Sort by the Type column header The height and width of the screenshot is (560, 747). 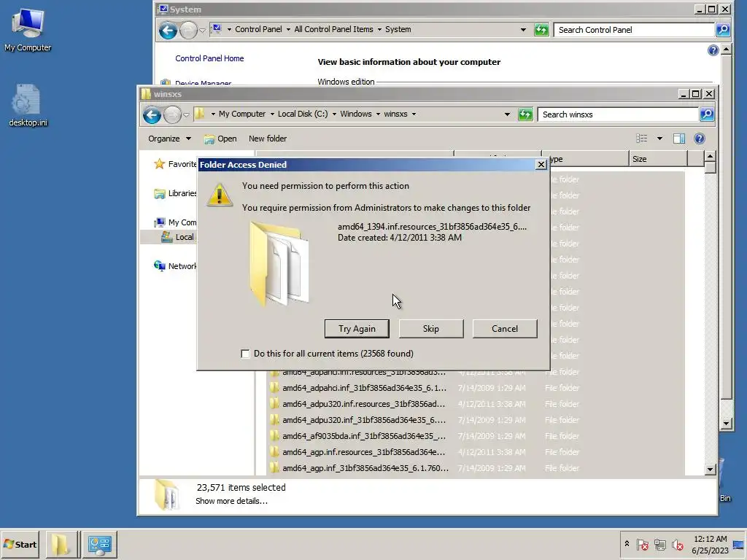click(589, 159)
